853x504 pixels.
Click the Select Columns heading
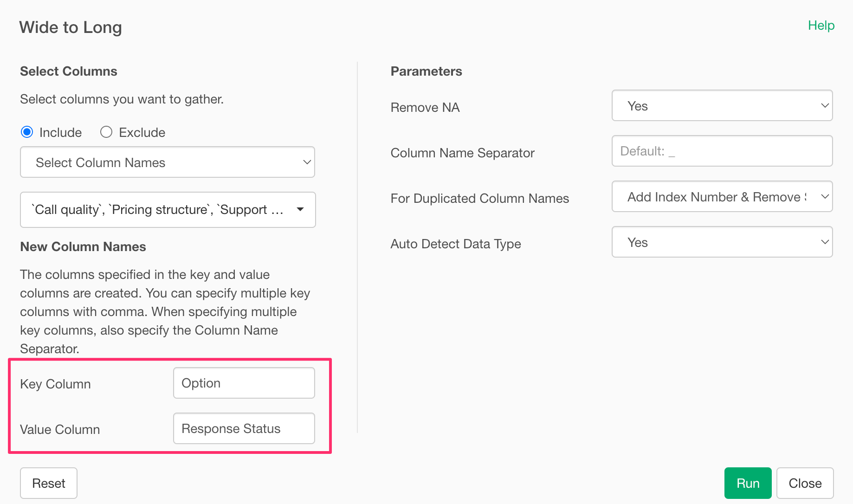[69, 71]
